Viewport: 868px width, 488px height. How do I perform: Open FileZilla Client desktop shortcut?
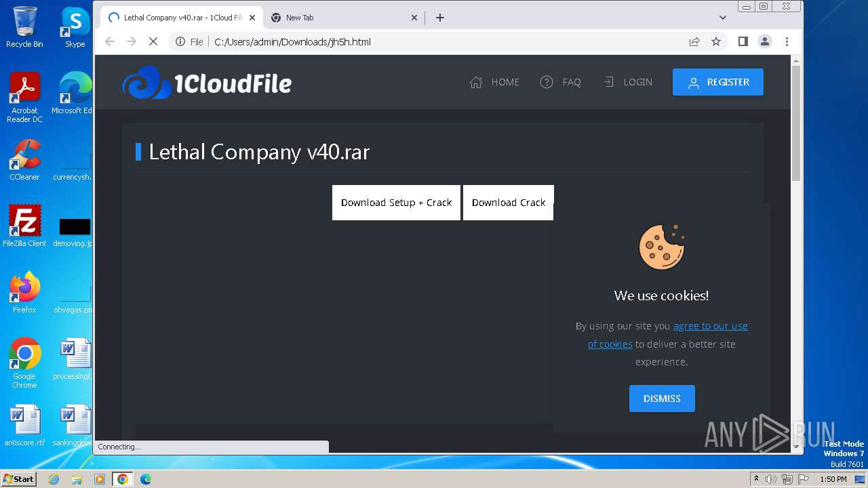tap(24, 226)
